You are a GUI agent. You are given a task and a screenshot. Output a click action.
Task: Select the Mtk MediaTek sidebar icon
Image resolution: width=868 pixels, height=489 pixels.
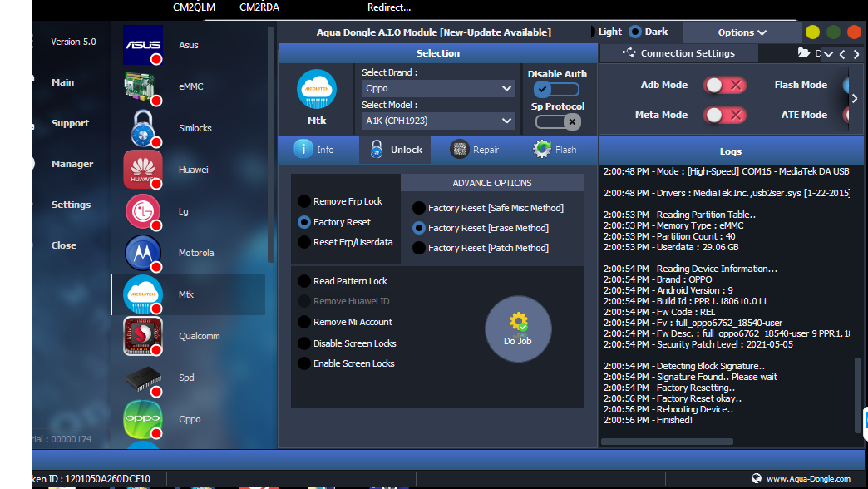pos(143,294)
